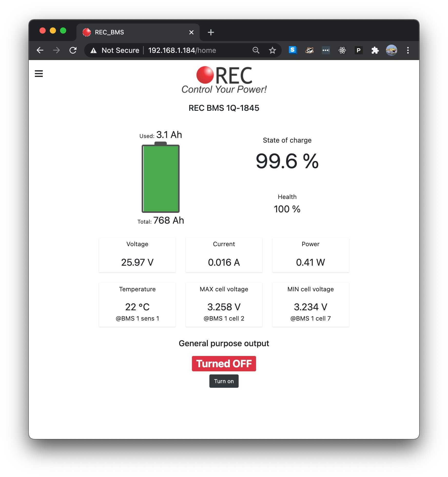Click the Used 3.1 Ah reading
448x477 pixels.
coord(161,135)
